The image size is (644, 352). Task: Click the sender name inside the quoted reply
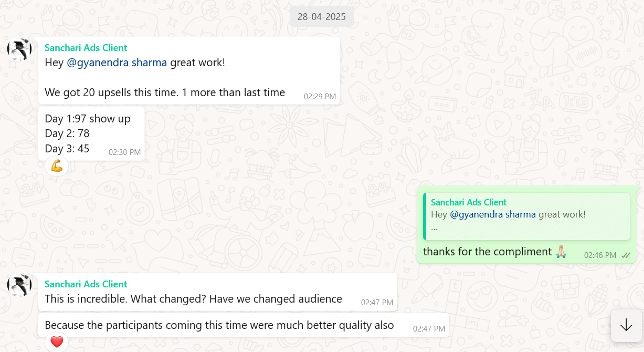[469, 202]
